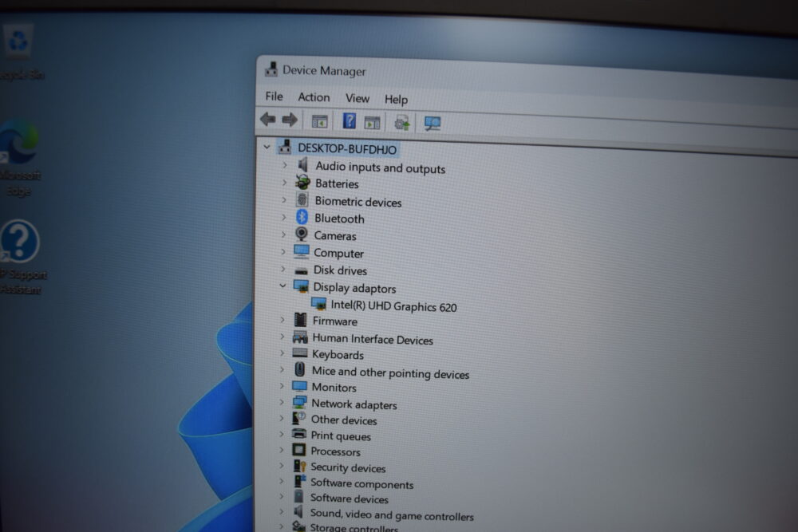This screenshot has height=532, width=798.
Task: Select the 'Mice and other pointing devices' label
Action: (390, 372)
